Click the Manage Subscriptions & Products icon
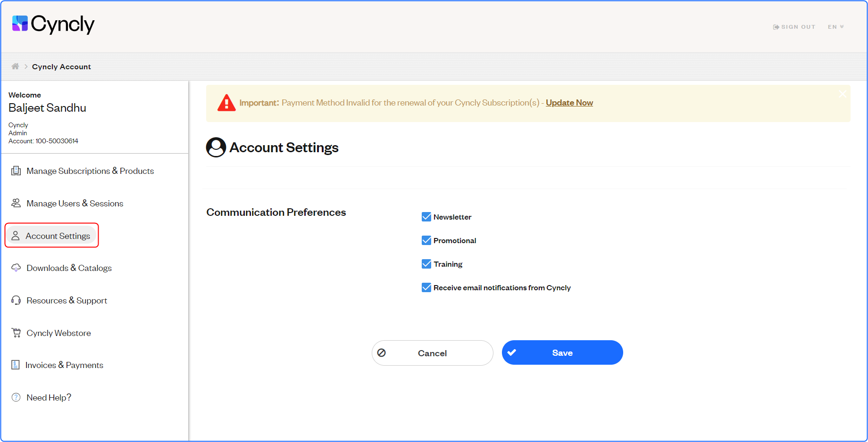The width and height of the screenshot is (868, 442). pos(16,171)
